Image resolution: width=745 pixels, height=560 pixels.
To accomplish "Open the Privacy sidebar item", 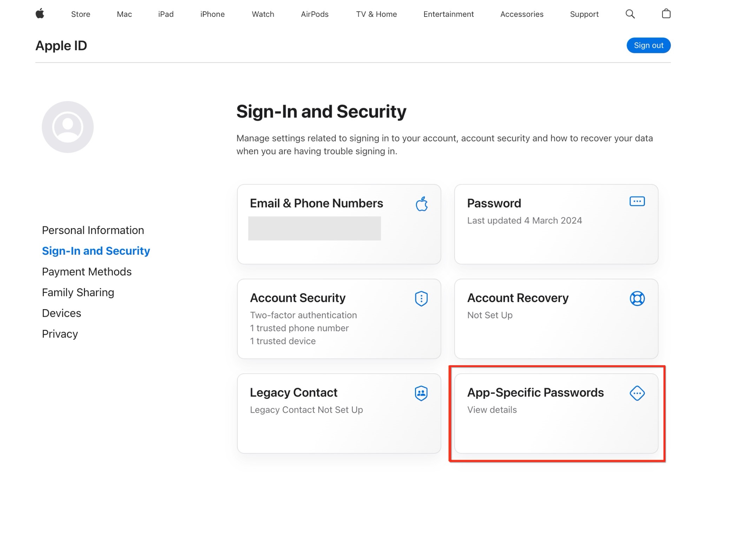I will tap(60, 334).
